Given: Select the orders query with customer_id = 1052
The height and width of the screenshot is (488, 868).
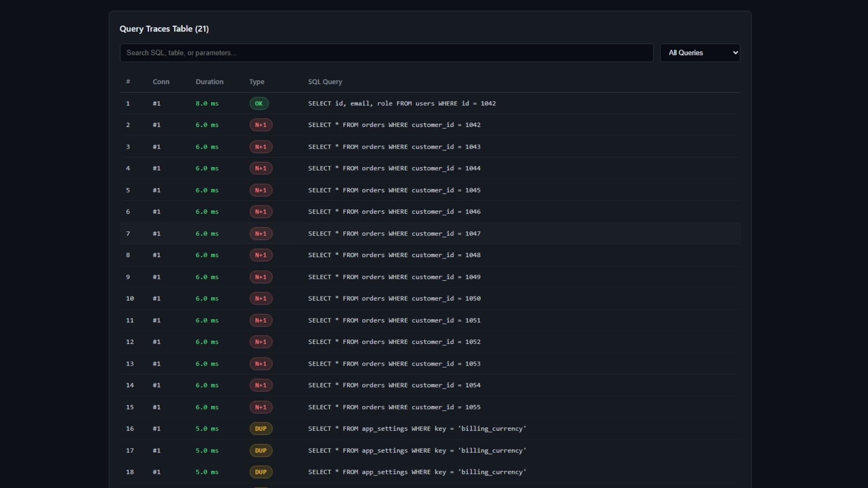Looking at the screenshot, I should tap(394, 342).
